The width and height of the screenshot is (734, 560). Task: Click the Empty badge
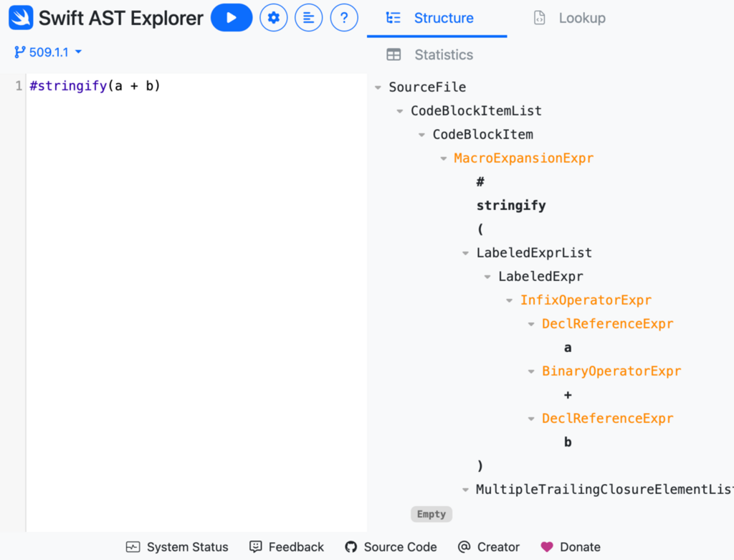tap(431, 514)
